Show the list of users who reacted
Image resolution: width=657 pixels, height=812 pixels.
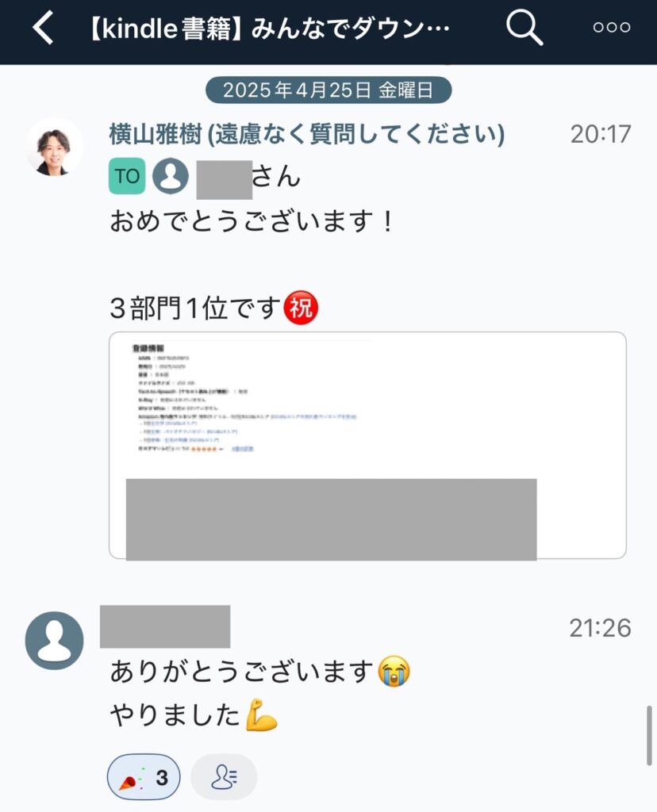(x=224, y=777)
